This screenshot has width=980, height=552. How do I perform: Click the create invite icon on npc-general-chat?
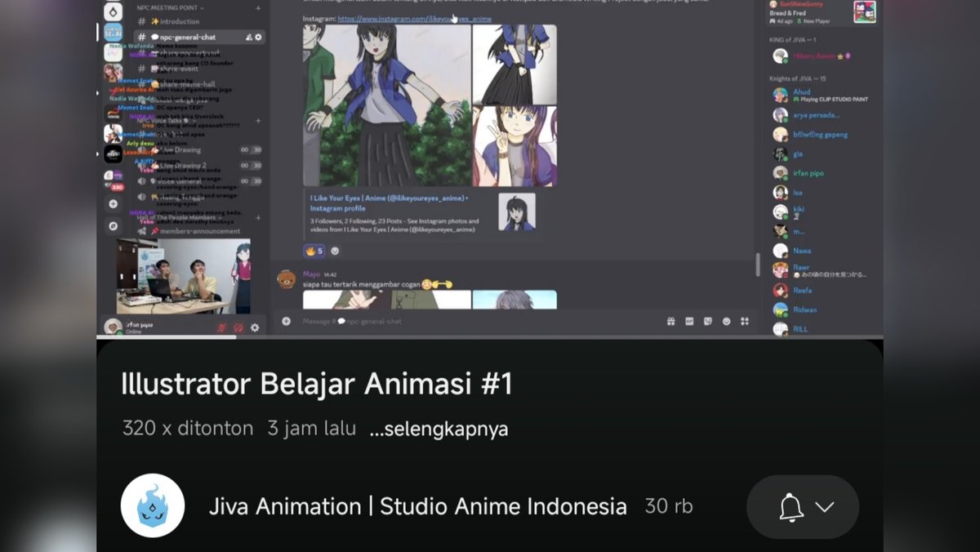[x=248, y=38]
